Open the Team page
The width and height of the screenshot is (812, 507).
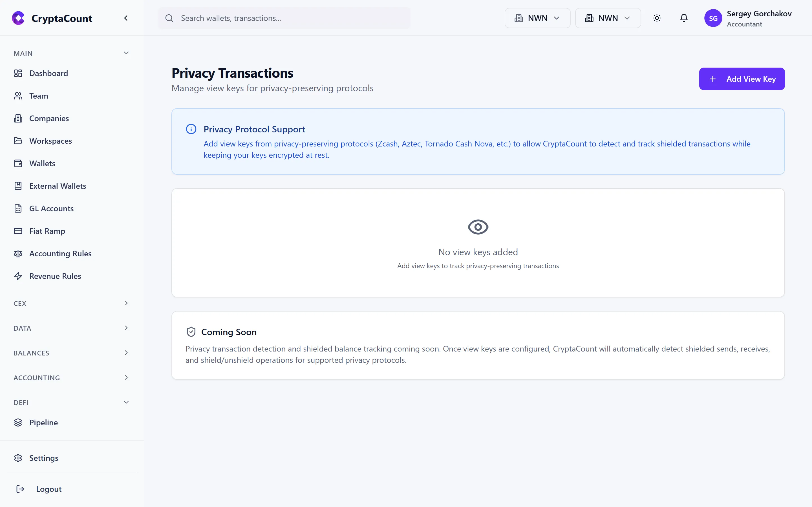39,95
